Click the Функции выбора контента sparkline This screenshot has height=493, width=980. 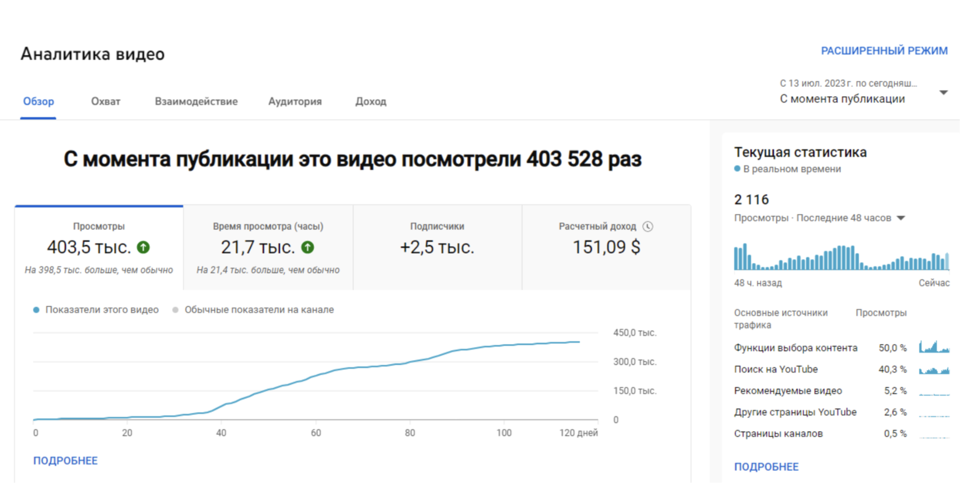(935, 347)
